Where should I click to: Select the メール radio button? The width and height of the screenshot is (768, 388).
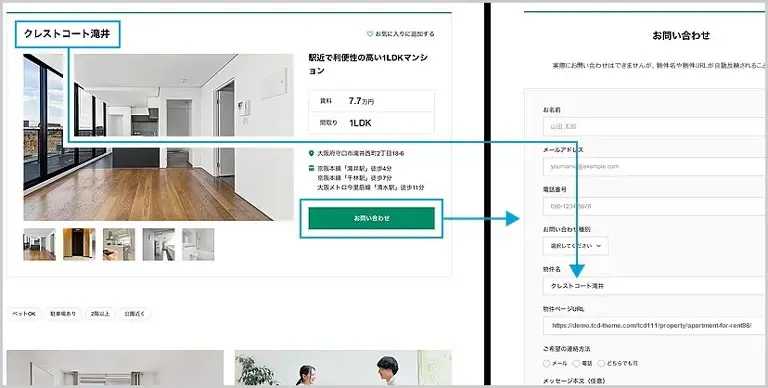(x=546, y=364)
